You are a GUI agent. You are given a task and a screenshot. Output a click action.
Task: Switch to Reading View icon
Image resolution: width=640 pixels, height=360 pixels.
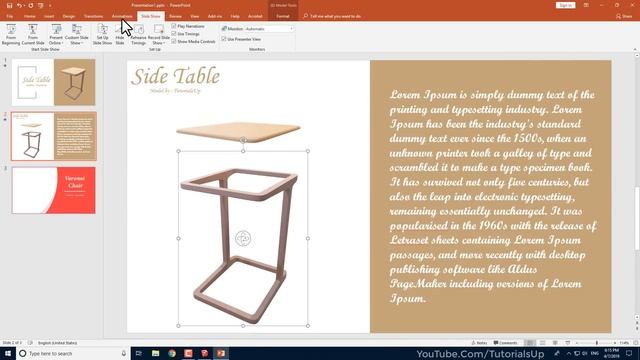coord(555,343)
